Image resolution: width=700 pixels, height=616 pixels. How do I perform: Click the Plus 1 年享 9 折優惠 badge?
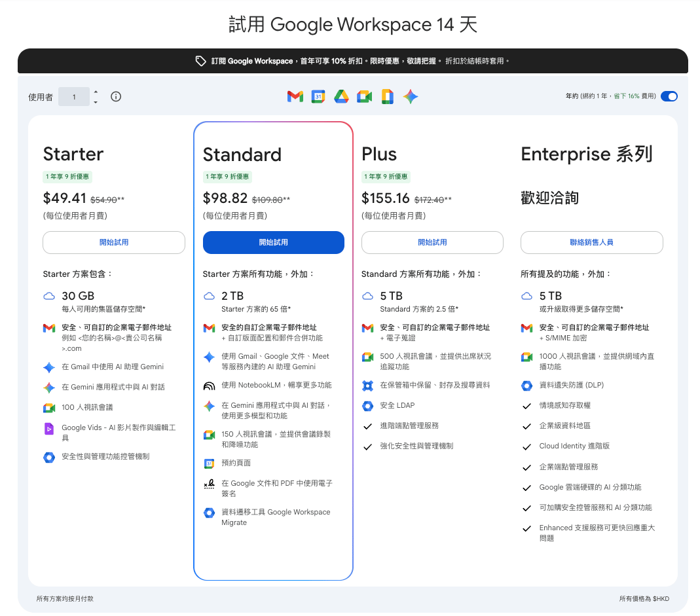pyautogui.click(x=386, y=177)
